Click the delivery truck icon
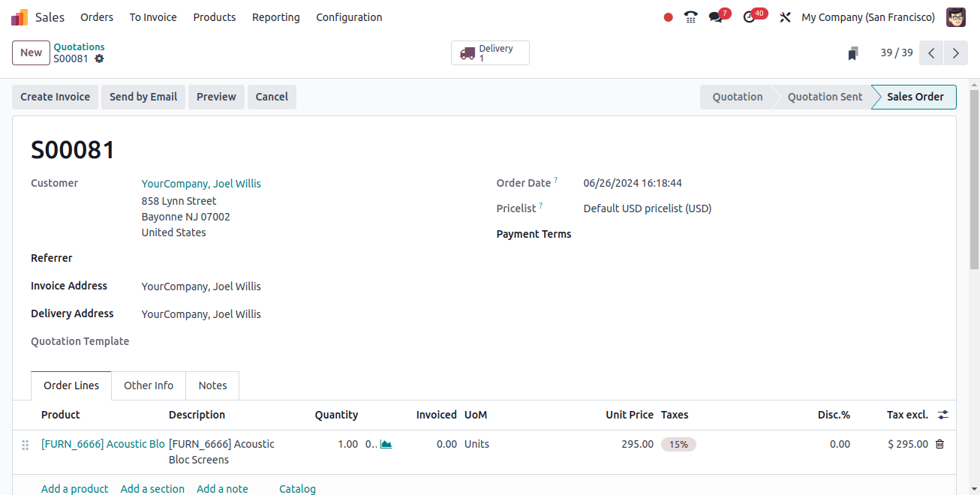 (x=467, y=53)
